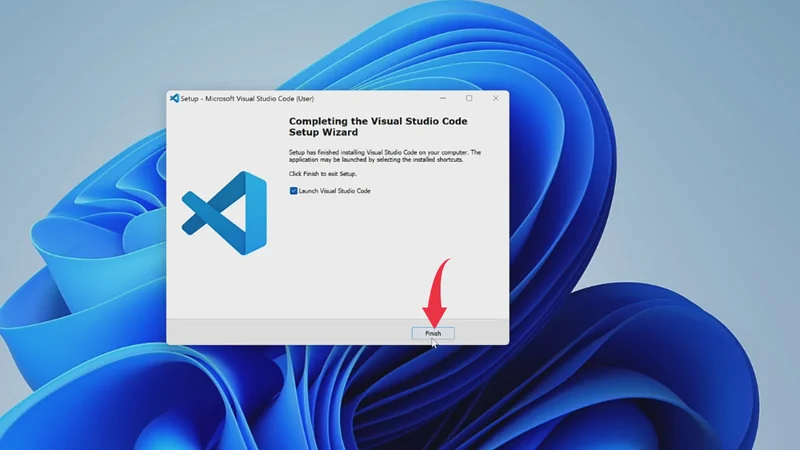Click the disabled maximize window icon
The width and height of the screenshot is (800, 450).
click(468, 98)
